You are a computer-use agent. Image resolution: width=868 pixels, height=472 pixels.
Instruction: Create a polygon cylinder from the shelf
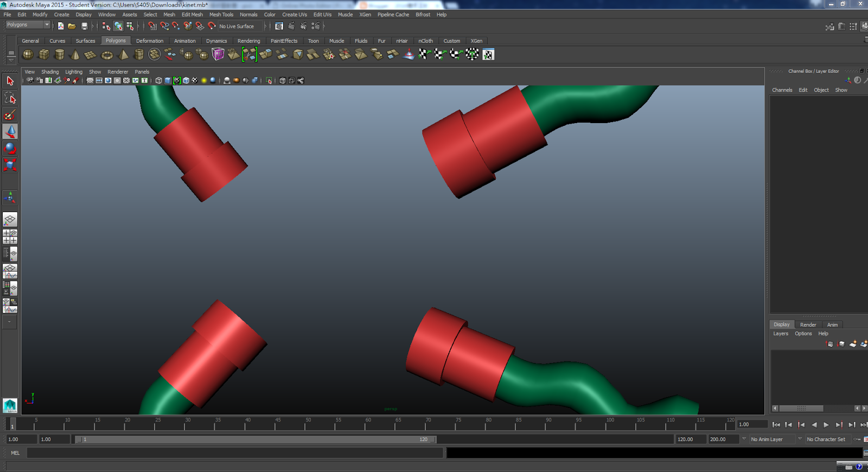(x=60, y=54)
